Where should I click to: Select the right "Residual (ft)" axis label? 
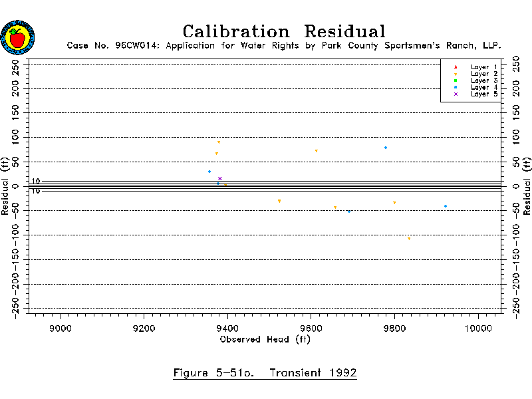pyautogui.click(x=527, y=186)
